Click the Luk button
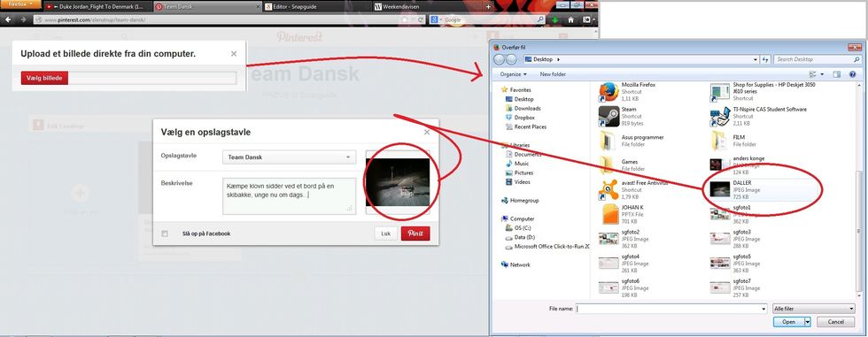Viewport: 868px width, 337px height. click(386, 234)
